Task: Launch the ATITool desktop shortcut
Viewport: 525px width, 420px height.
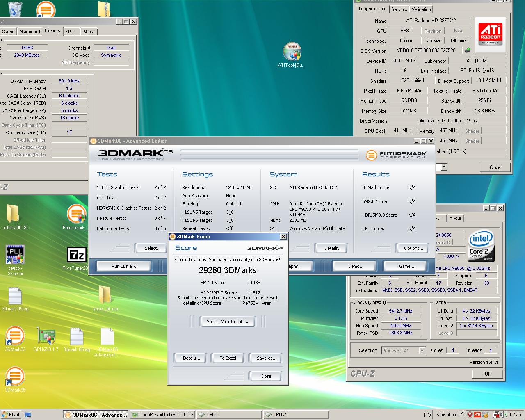Action: [x=292, y=52]
